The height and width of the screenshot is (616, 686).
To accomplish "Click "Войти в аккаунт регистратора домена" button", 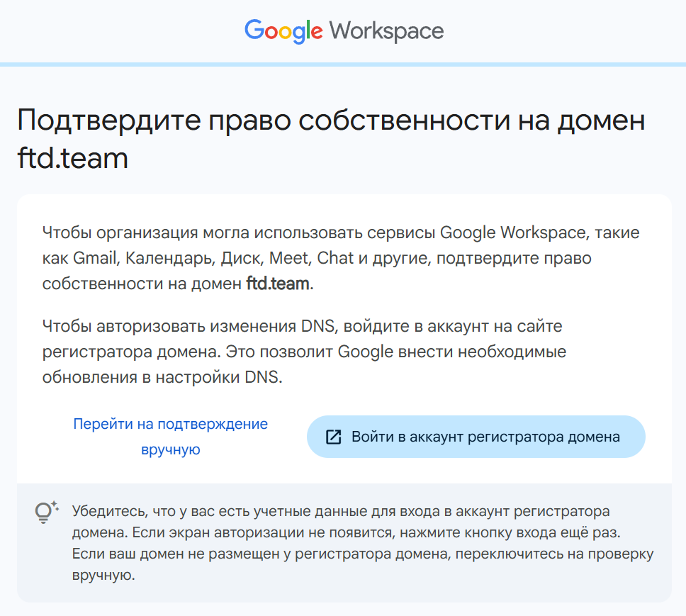I will 476,437.
